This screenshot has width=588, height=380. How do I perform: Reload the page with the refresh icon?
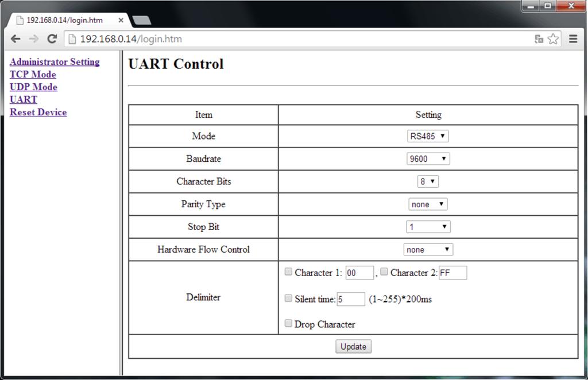[52, 38]
